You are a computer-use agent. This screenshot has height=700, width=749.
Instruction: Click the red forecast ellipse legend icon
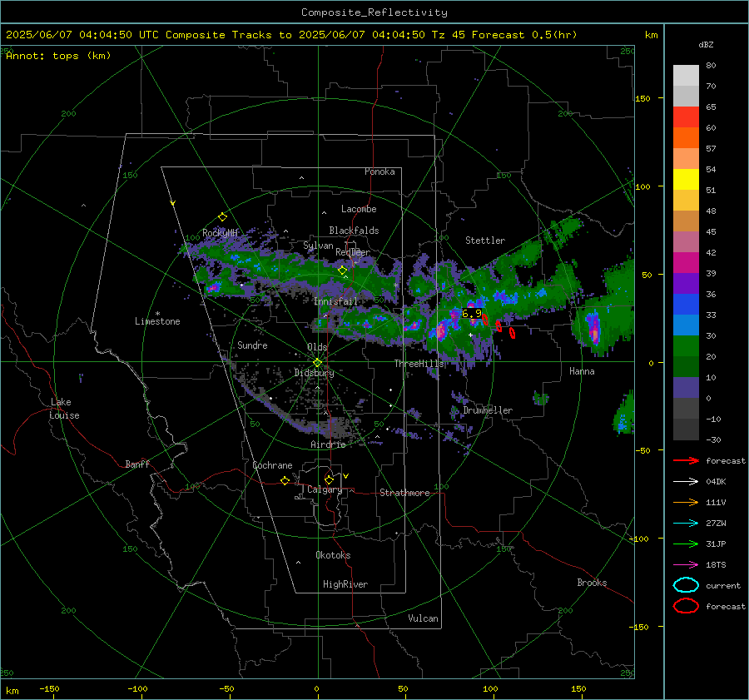(686, 606)
